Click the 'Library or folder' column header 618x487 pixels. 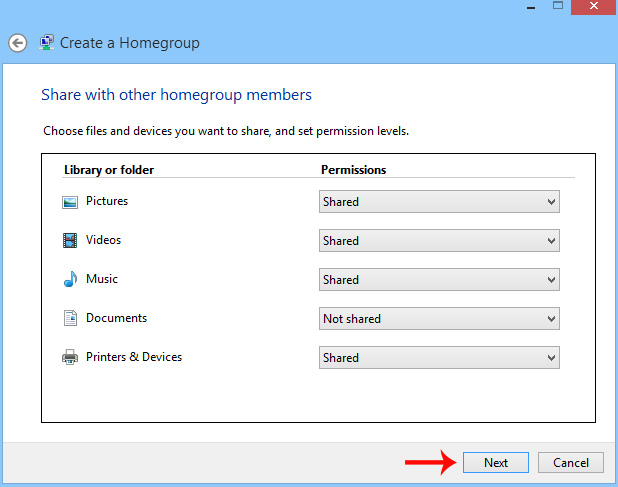pyautogui.click(x=109, y=170)
